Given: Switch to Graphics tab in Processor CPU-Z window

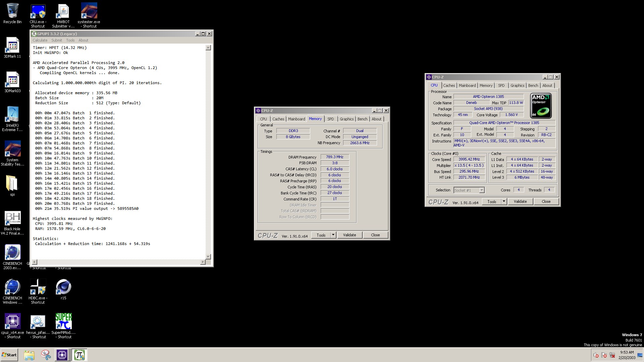Looking at the screenshot, I should (517, 85).
